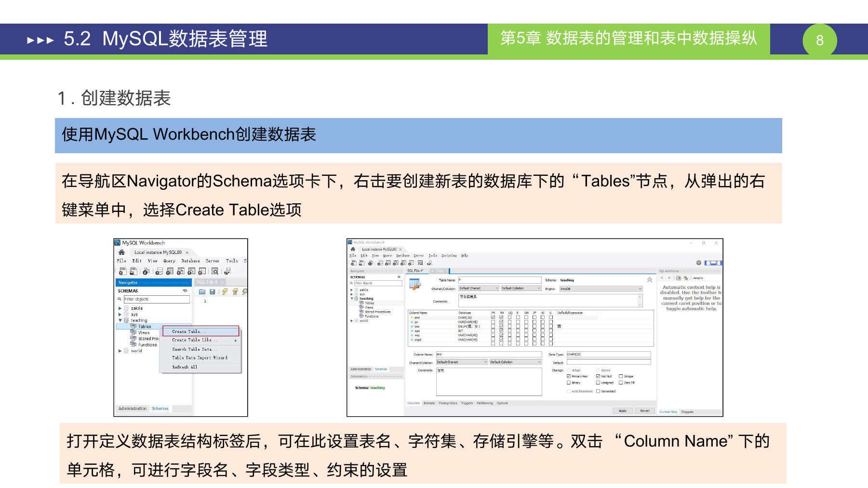Viewport: 868px width, 488px height.
Task: Toggle the PK checkbox in the sno row
Action: [493, 317]
